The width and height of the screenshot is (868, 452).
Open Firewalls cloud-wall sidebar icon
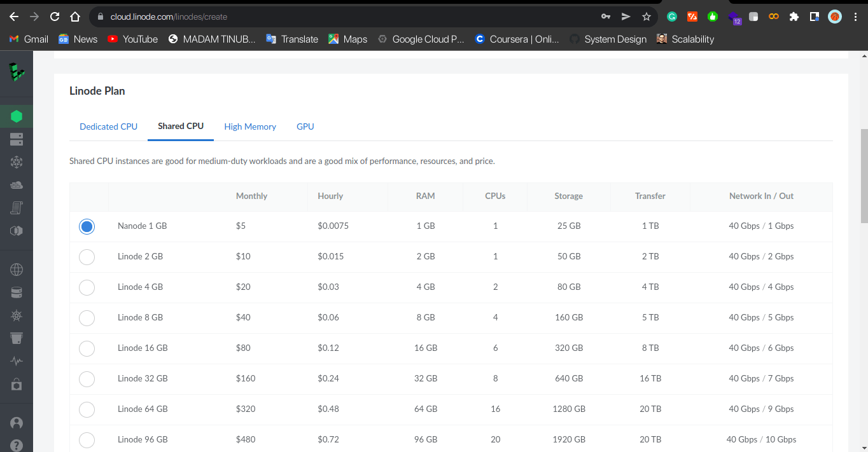pyautogui.click(x=17, y=185)
